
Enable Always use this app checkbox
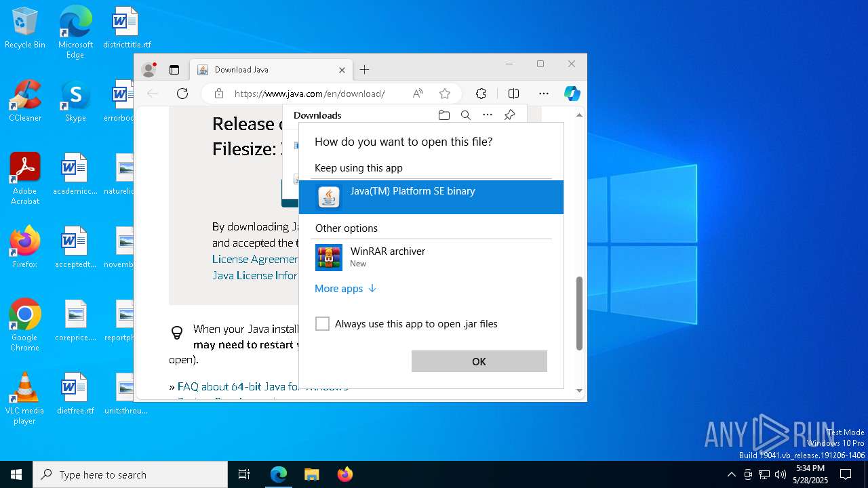[x=322, y=324]
